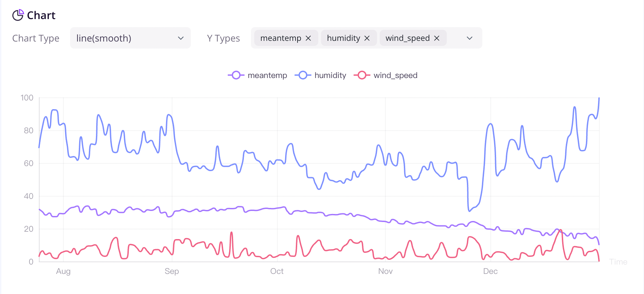The width and height of the screenshot is (644, 294).
Task: Select the wind_speed chip in Y Types
Action: coord(407,38)
